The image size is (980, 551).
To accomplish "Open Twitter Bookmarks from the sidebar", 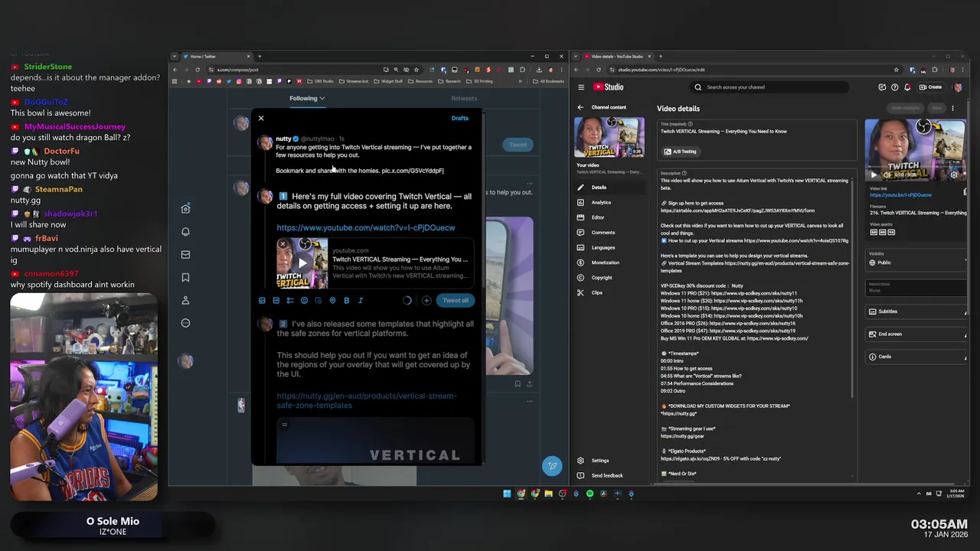I will tap(185, 278).
